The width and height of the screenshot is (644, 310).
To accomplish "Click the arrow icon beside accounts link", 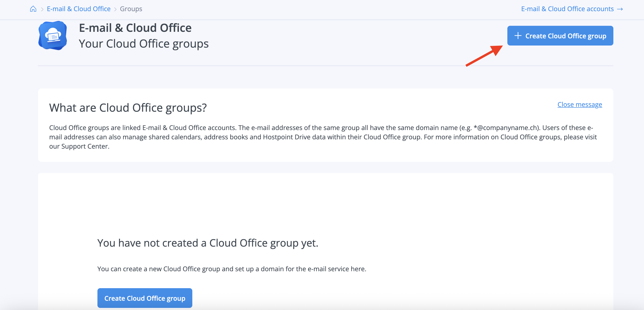I will [x=620, y=9].
